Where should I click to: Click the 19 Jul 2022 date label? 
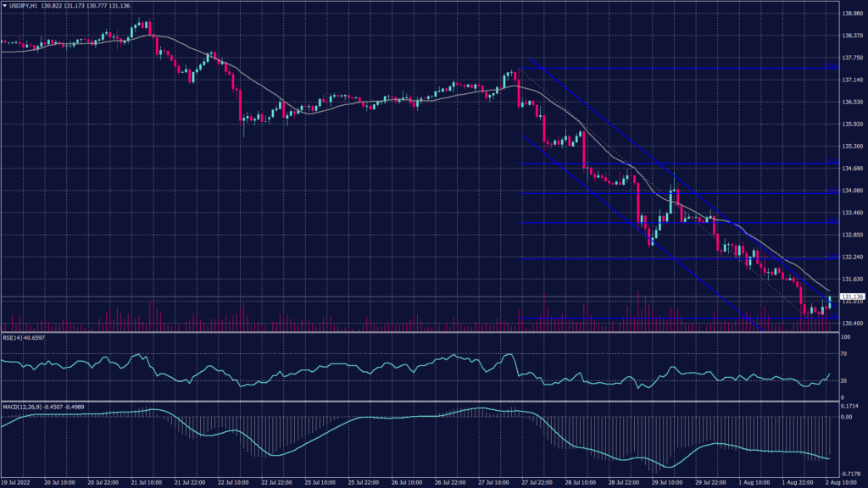pos(17,483)
